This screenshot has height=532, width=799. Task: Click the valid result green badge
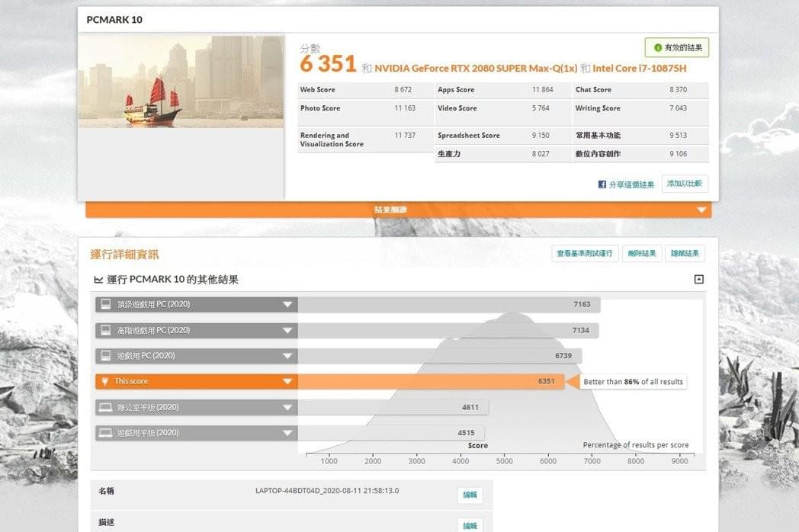coord(677,47)
